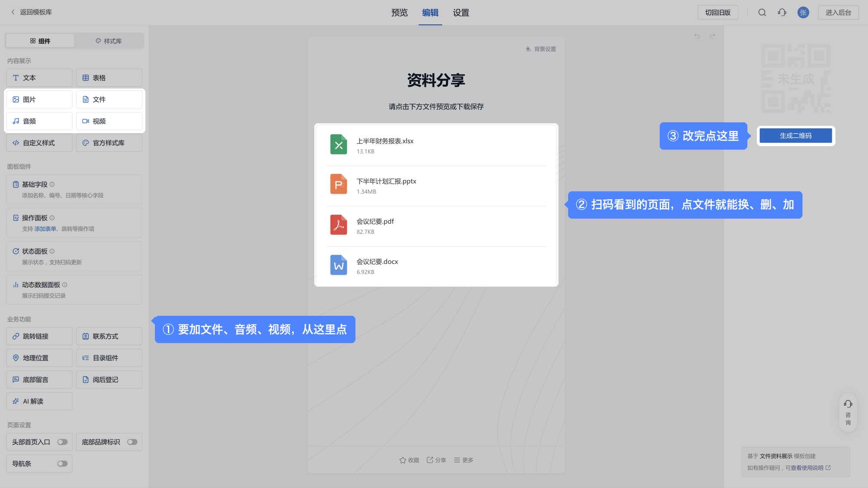Select file 上半年财务报表.xlsx
The height and width of the screenshot is (488, 868).
coord(436,146)
